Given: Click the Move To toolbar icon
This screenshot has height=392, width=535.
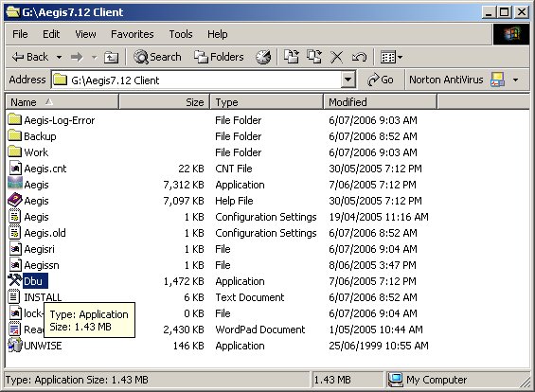Looking at the screenshot, I should [x=292, y=57].
